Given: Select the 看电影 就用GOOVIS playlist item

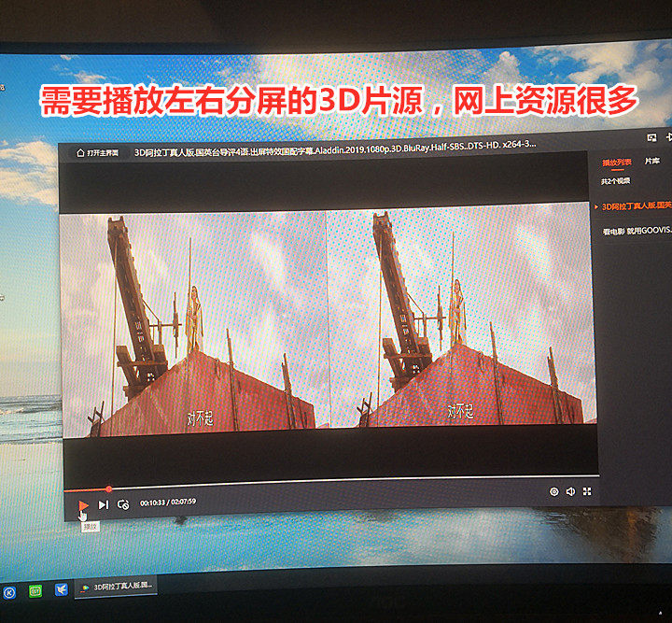Looking at the screenshot, I should pos(637,231).
